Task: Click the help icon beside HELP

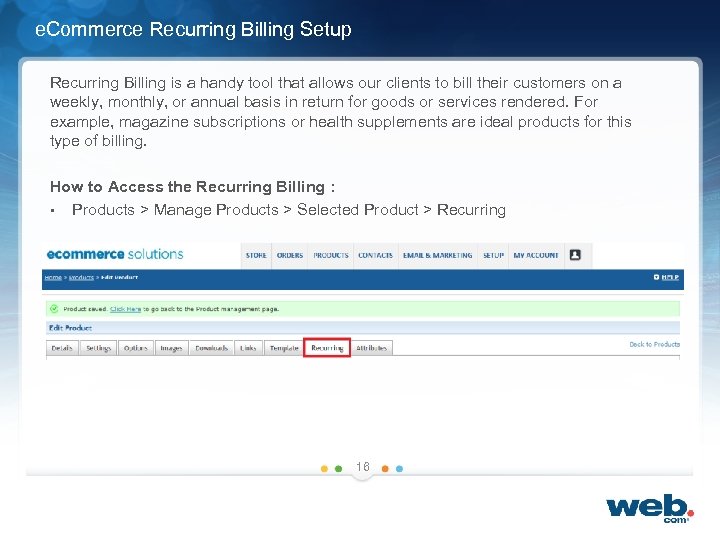Action: tap(656, 277)
